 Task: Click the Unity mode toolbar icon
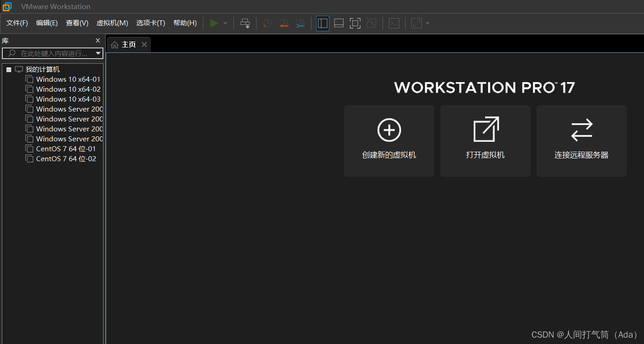pyautogui.click(x=371, y=23)
